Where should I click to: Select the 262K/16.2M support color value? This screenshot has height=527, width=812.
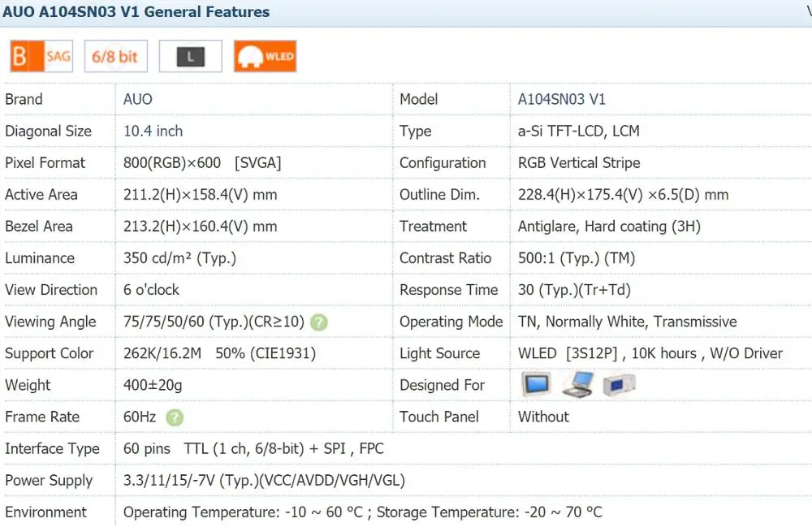(x=219, y=353)
